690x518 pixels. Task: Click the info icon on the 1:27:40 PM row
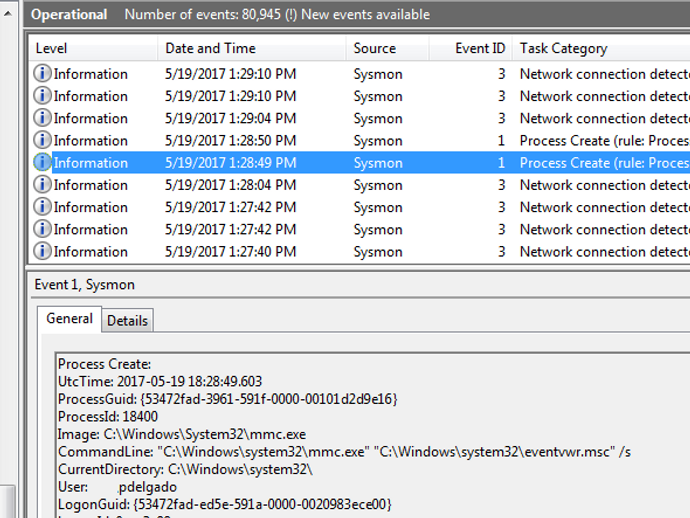(x=42, y=252)
